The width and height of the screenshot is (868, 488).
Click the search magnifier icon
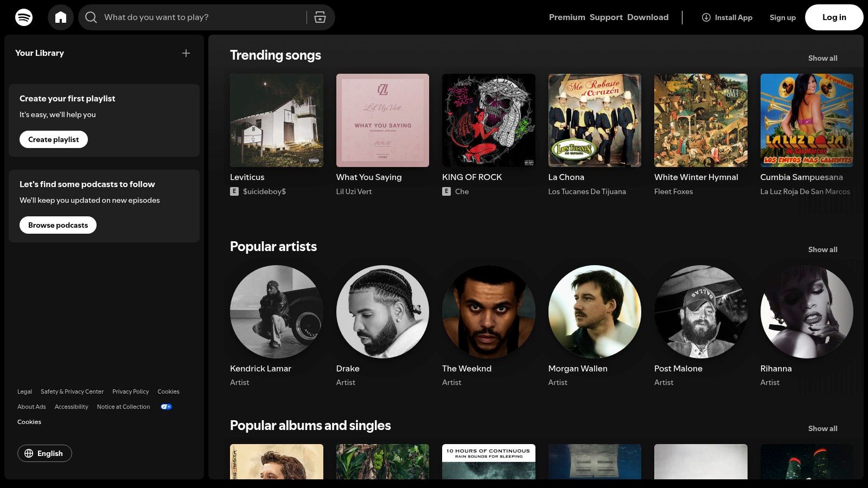91,17
